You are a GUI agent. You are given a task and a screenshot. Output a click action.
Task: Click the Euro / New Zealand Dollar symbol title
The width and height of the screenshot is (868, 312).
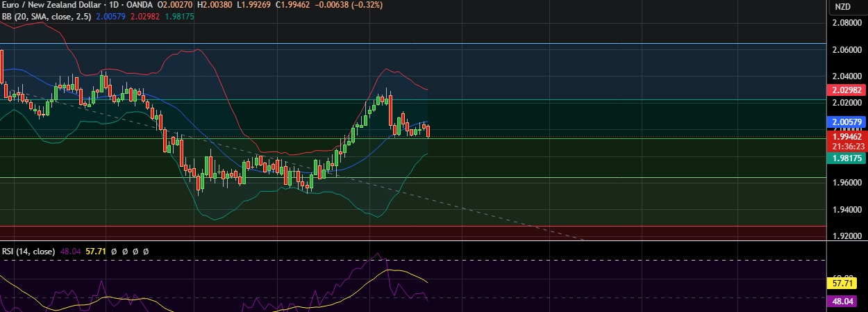tap(49, 5)
